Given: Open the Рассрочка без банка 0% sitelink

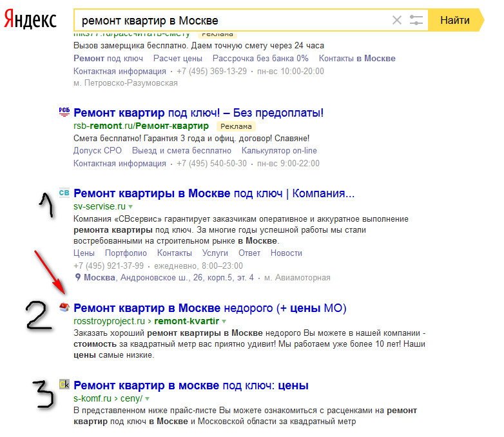Looking at the screenshot, I should pyautogui.click(x=260, y=58).
